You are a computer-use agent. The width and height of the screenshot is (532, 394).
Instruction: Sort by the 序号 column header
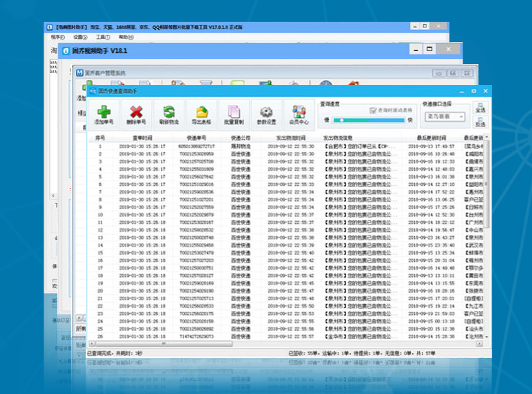(100, 138)
